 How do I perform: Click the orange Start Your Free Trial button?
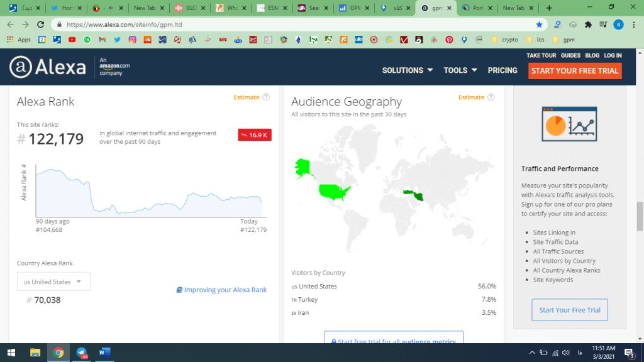click(x=575, y=70)
